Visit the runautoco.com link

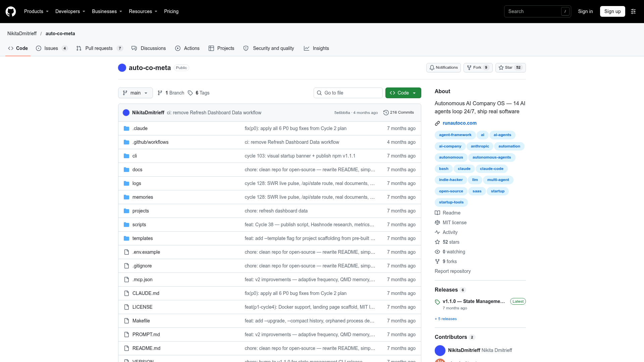click(x=460, y=123)
